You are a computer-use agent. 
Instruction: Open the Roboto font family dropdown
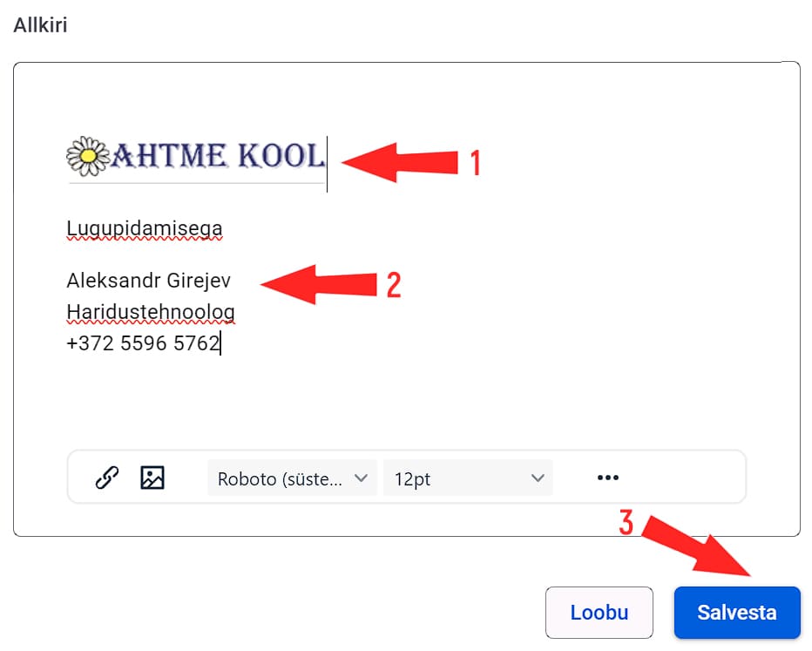(x=292, y=478)
